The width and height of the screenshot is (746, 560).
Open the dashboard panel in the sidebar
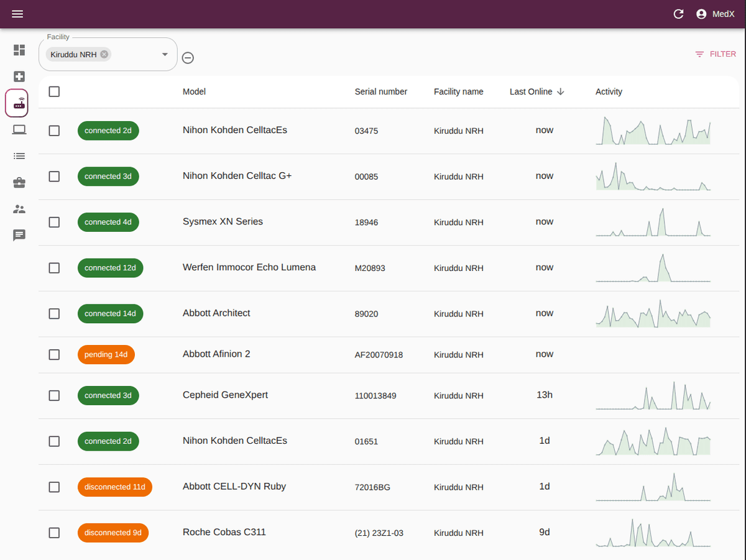[19, 50]
